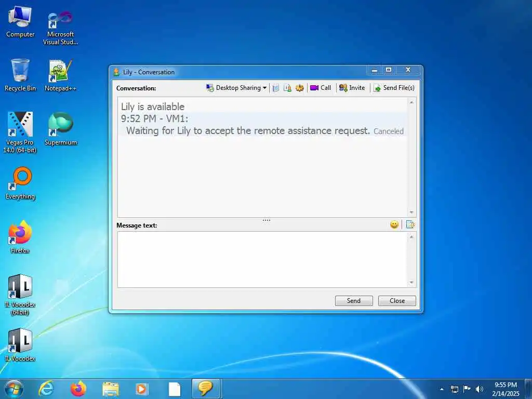
Task: Select the Computer desktop icon
Action: (20, 22)
